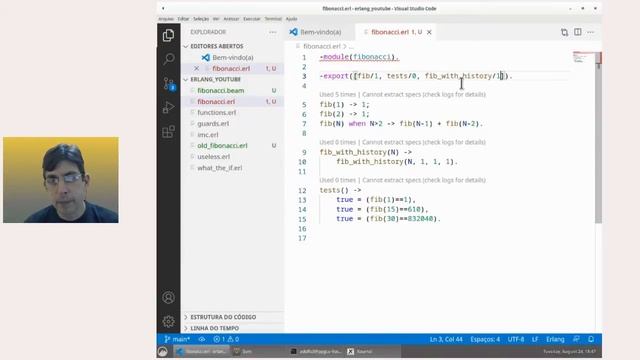Expand the Linha do Tempo section
This screenshot has height=360, width=640.
(214, 328)
